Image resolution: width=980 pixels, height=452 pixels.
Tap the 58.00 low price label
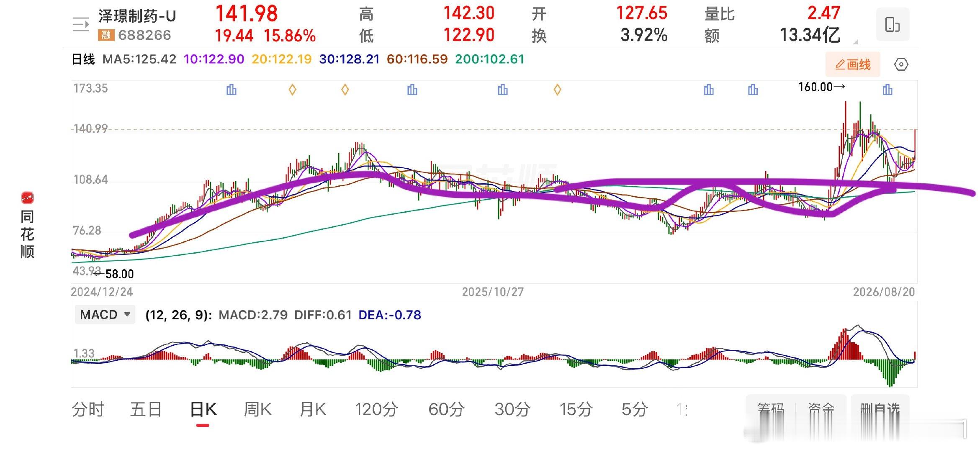(x=119, y=274)
